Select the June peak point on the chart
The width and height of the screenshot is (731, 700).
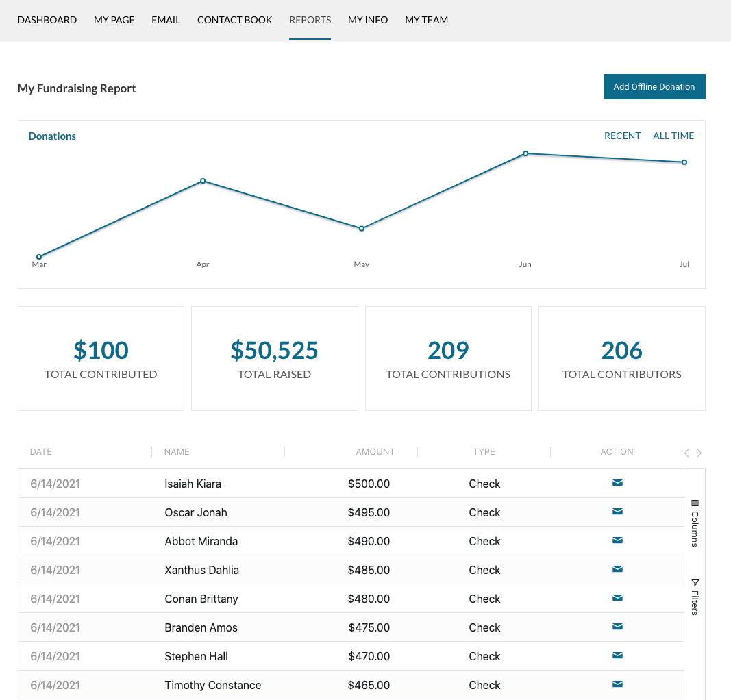click(525, 153)
